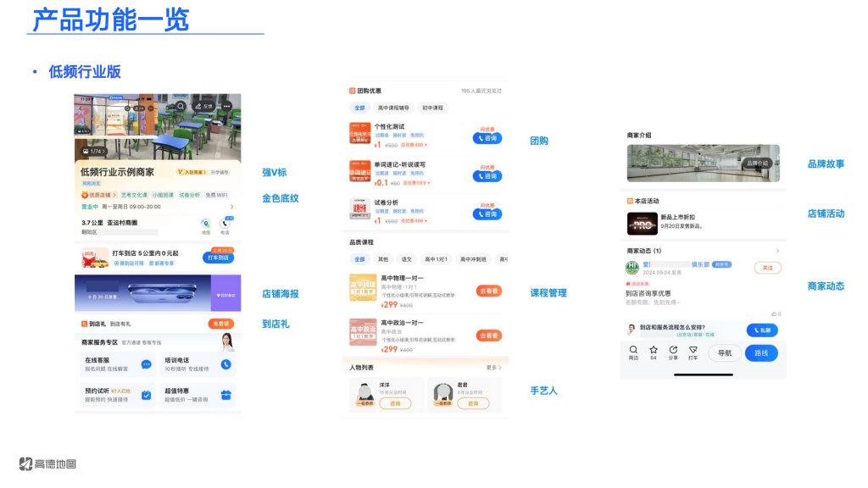
Task: Tap the 周边 nearby search icon
Action: (x=633, y=350)
